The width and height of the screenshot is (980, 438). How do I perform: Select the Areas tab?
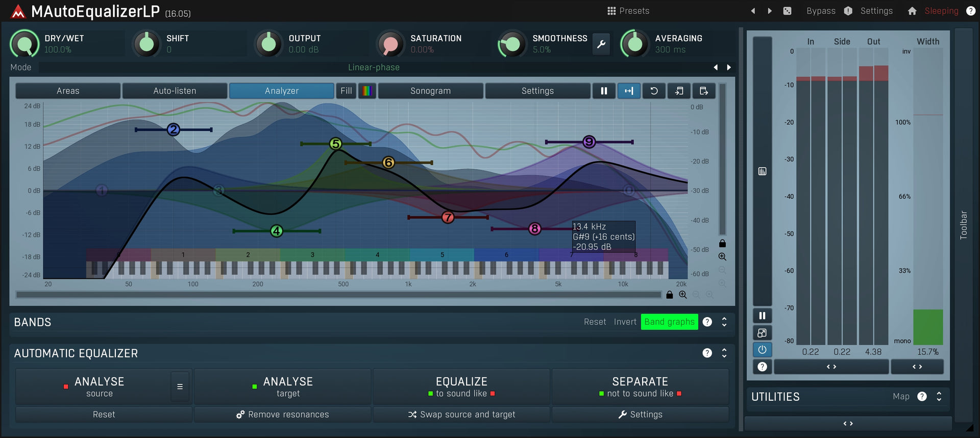(x=68, y=91)
